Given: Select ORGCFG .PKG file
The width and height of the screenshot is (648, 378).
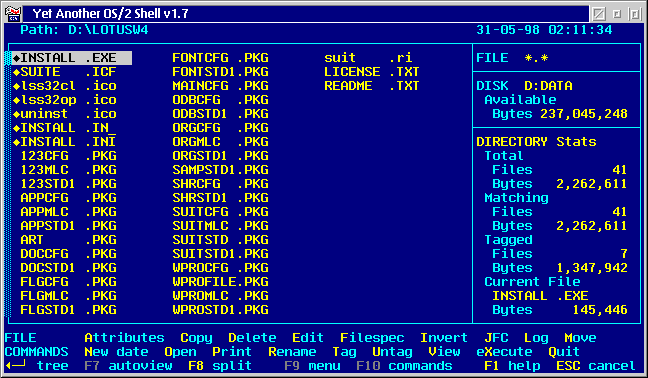Looking at the screenshot, I should [220, 128].
